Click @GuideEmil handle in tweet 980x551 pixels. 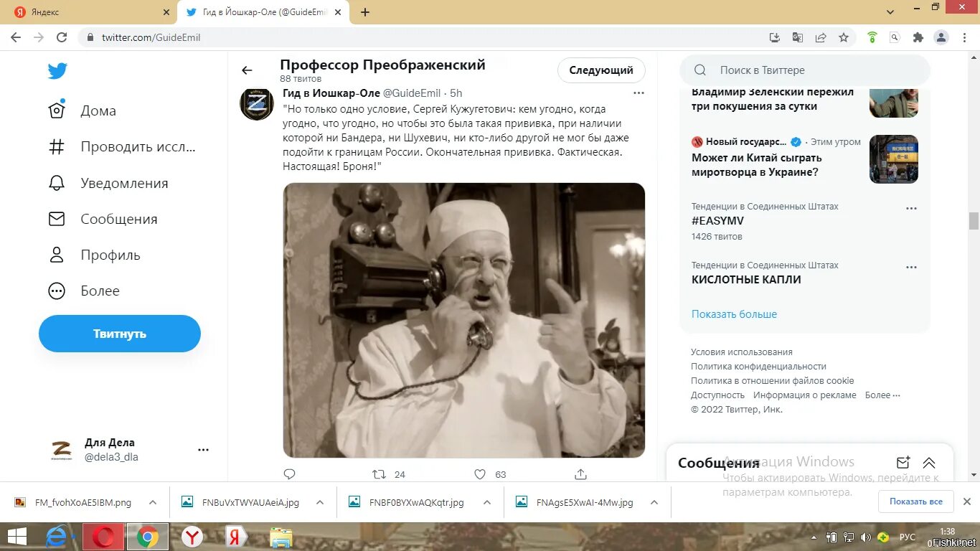412,93
